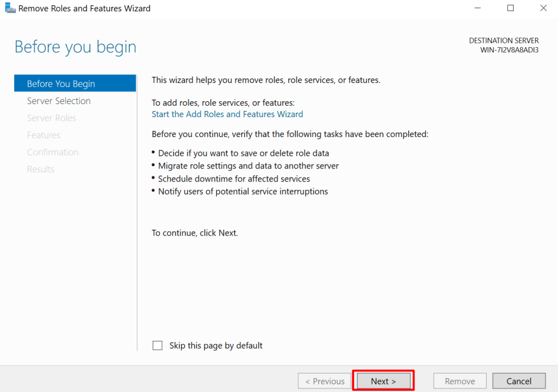Image resolution: width=558 pixels, height=392 pixels.
Task: Click the Before you begin heading
Action: [x=75, y=47]
